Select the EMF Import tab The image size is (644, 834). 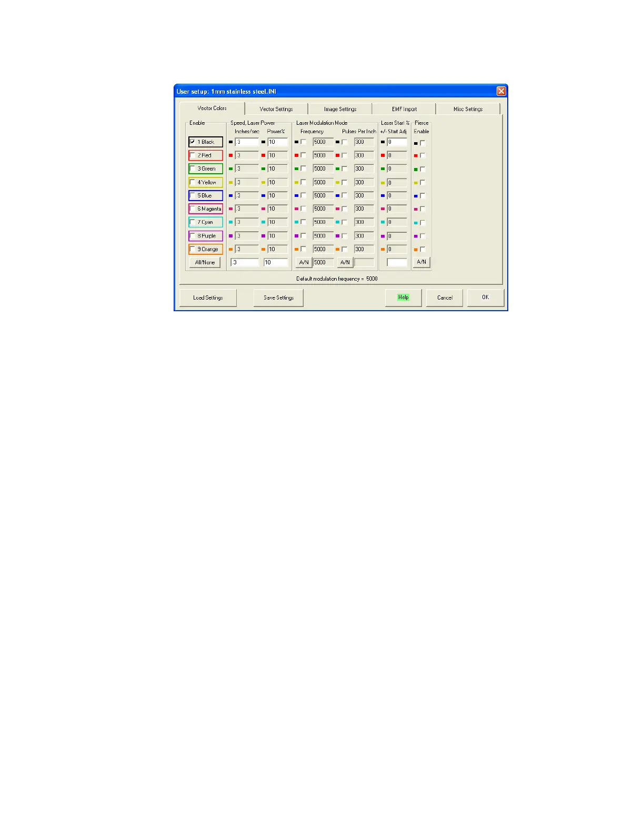click(404, 109)
